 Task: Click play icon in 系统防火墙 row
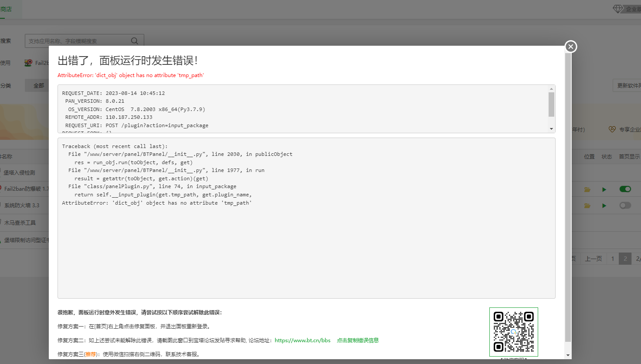tap(604, 206)
